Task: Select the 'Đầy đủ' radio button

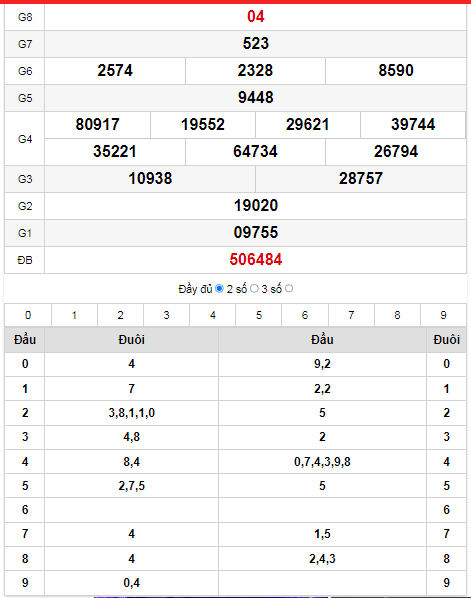Action: (219, 289)
